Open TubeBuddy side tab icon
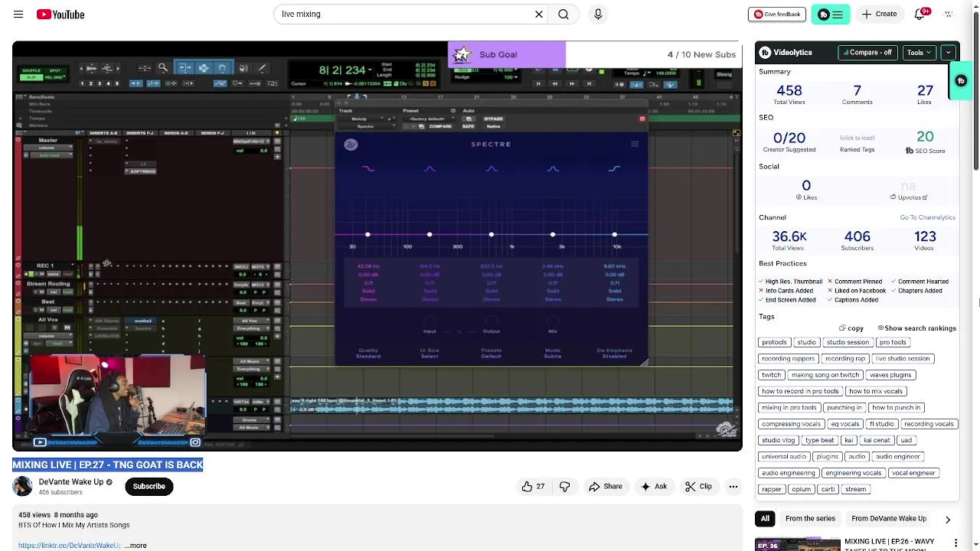 point(961,81)
